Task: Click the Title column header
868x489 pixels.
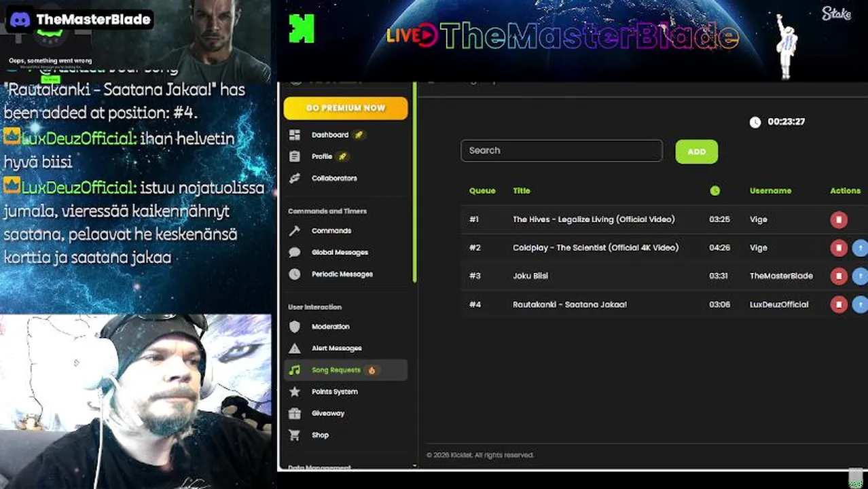Action: click(522, 191)
